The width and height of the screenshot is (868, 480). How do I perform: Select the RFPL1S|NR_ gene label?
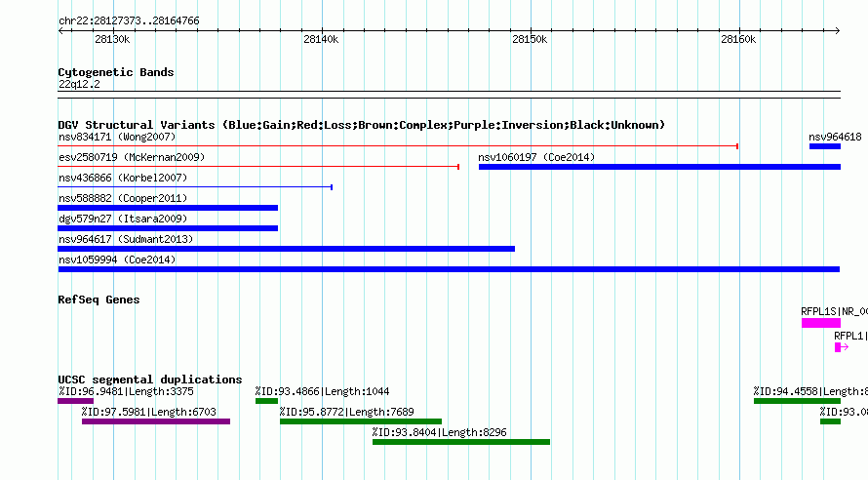tap(834, 311)
